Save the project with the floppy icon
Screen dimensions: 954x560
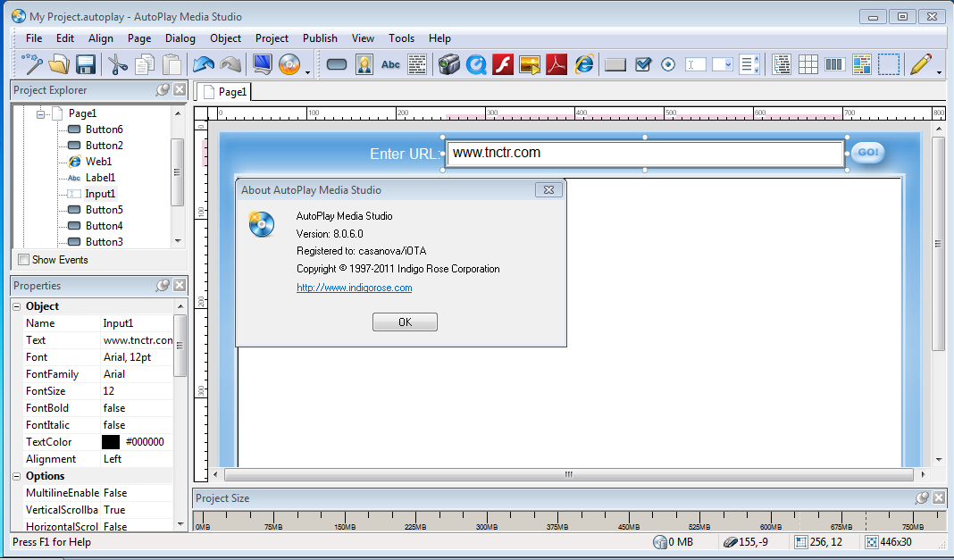(85, 63)
